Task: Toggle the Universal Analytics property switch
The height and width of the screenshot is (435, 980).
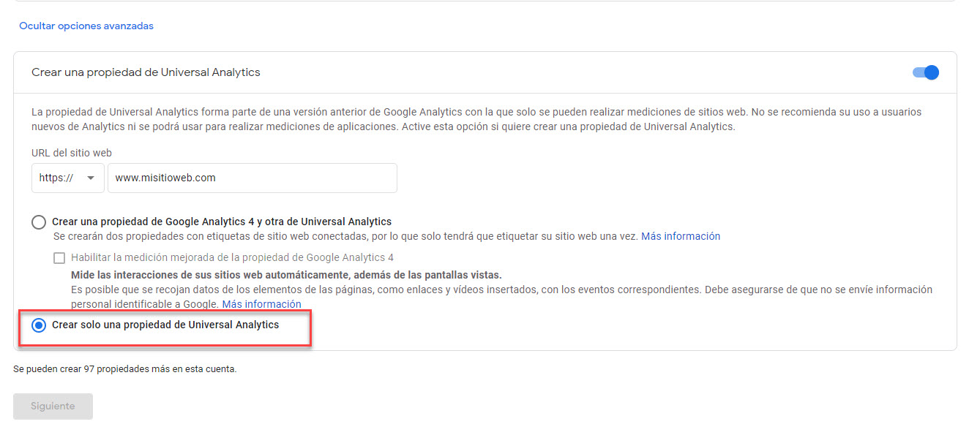Action: click(x=926, y=72)
